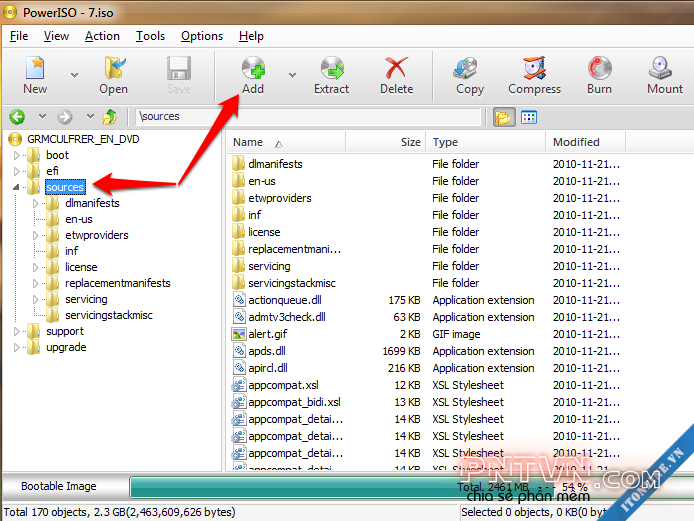Select the GRMCULFRER_EN_DVD root node

(83, 139)
